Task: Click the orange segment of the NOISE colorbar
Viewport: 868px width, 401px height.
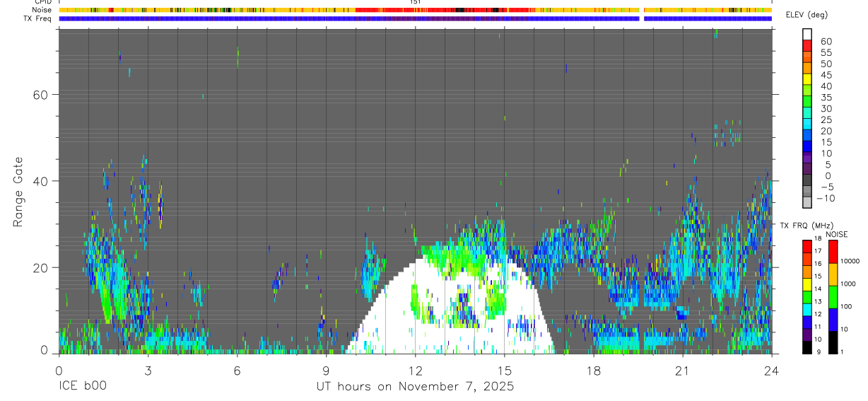Action: 833,274
